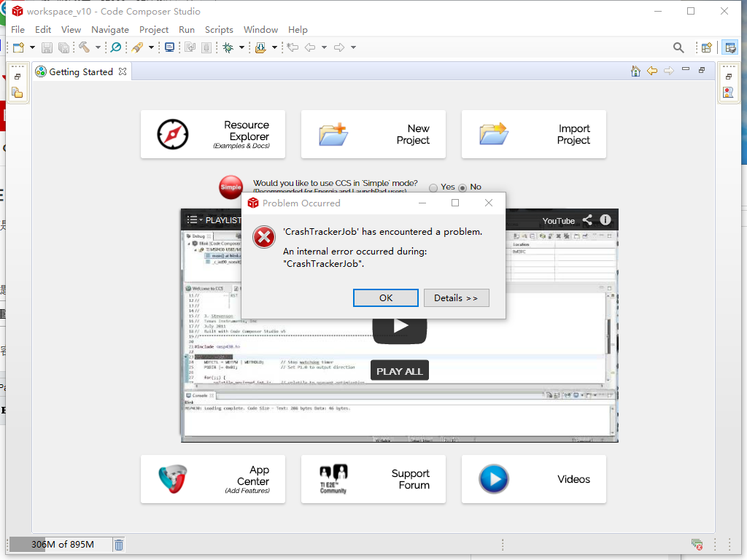Click the video info icon
The height and width of the screenshot is (560, 747).
pyautogui.click(x=605, y=220)
